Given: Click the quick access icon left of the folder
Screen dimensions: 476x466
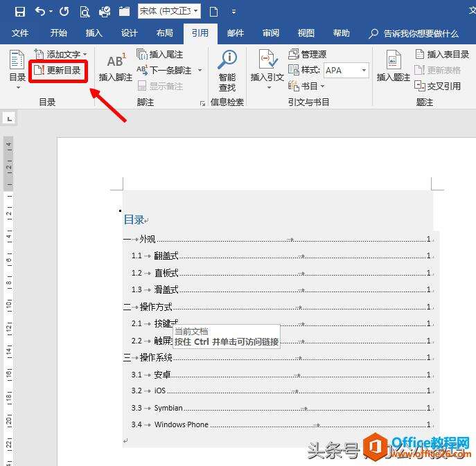Looking at the screenshot, I should [105, 12].
